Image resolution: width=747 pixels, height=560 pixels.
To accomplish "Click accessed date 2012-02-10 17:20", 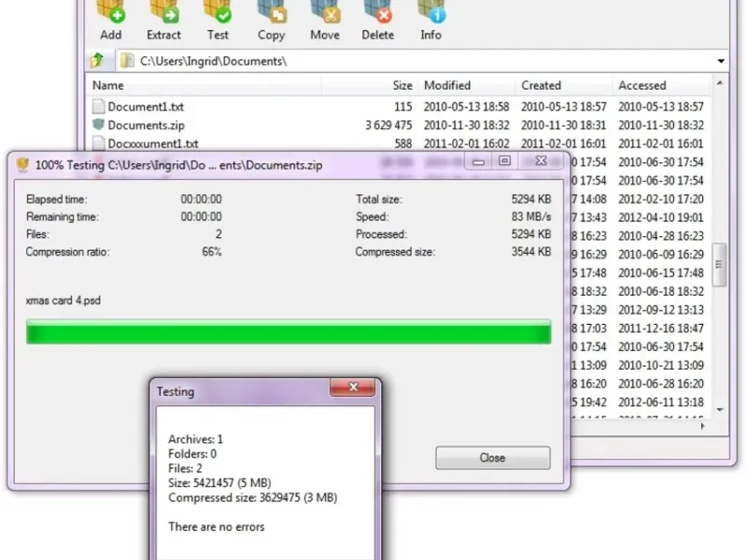I will tap(661, 199).
